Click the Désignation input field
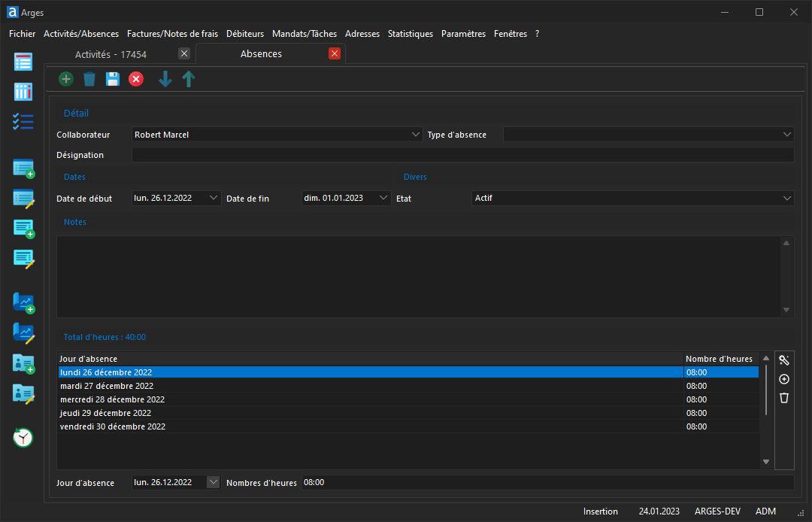The width and height of the screenshot is (812, 522). click(463, 155)
